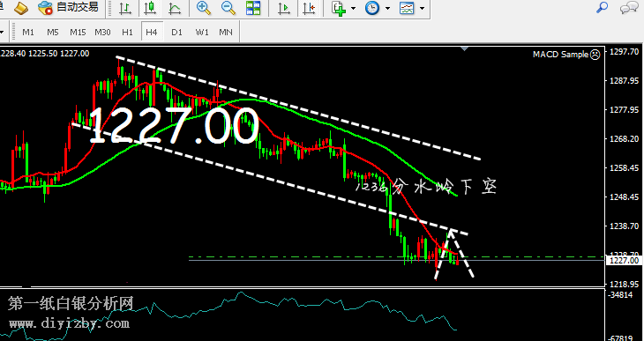Select the bar chart icon
Image resolution: width=644 pixels, height=341 pixels.
(x=125, y=8)
